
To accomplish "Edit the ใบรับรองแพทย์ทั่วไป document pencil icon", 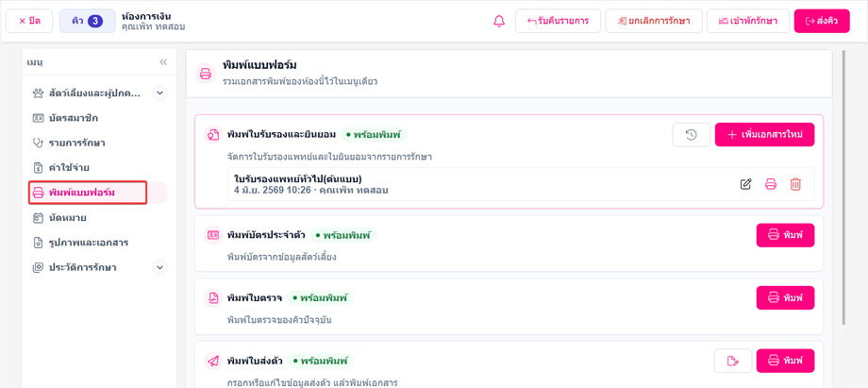I will click(746, 184).
